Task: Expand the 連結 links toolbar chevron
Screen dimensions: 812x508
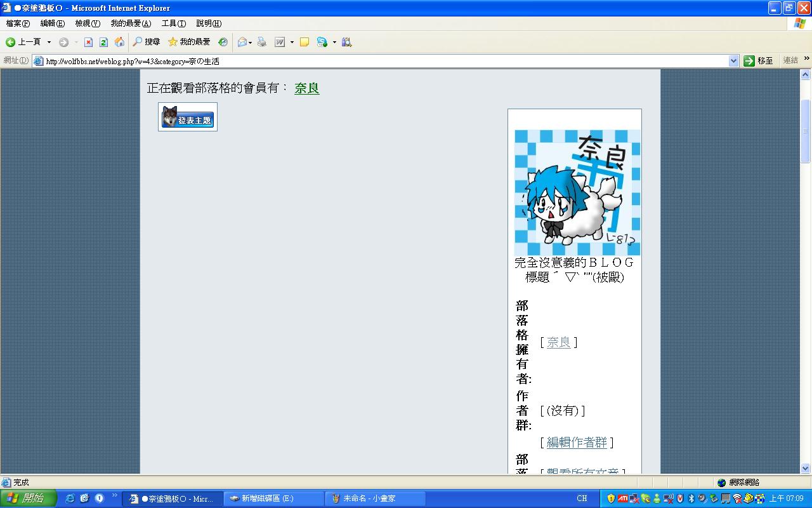Action: click(x=808, y=59)
